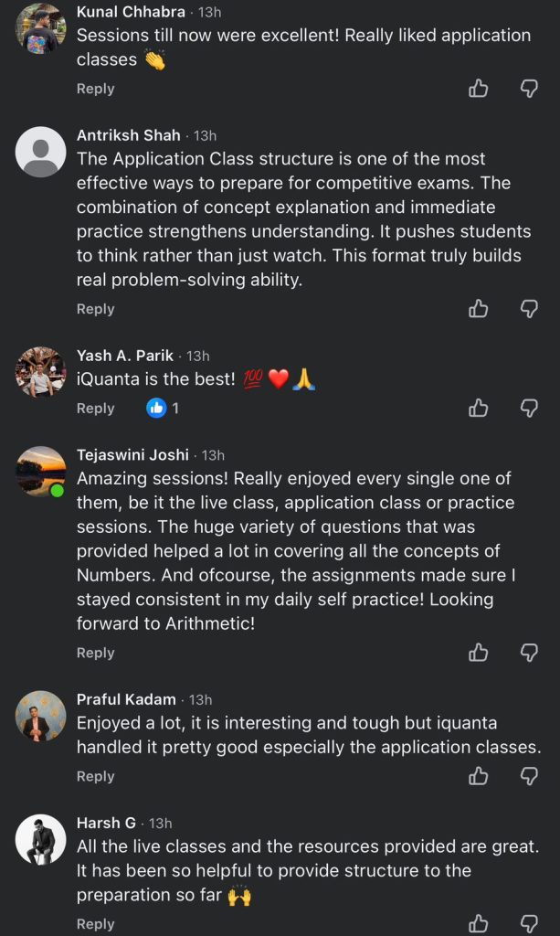Reply to Tejaswini Joshi's comment

pos(95,653)
